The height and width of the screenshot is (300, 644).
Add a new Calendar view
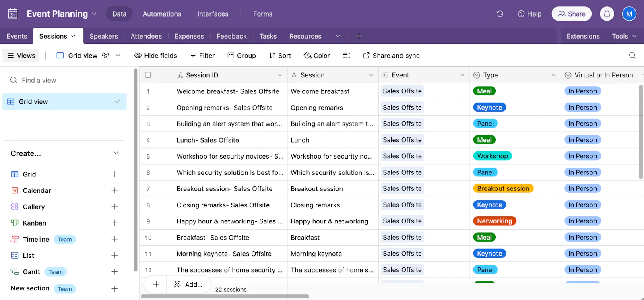coord(114,190)
